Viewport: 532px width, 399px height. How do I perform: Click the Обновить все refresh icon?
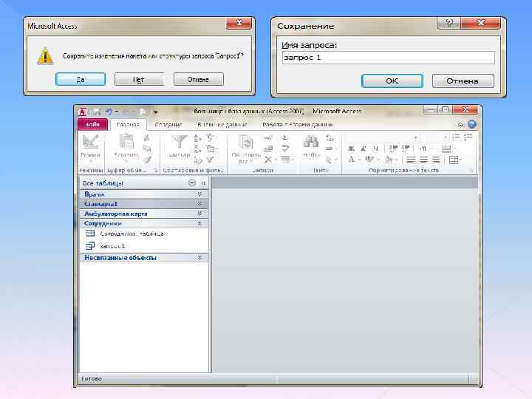(x=245, y=142)
